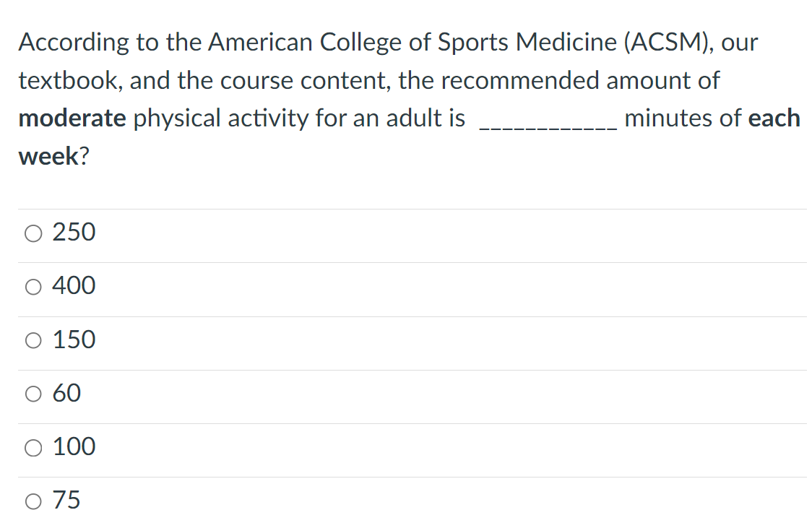This screenshot has height=523, width=812.
Task: Click the bold word 'each' in the question
Action: [x=774, y=118]
